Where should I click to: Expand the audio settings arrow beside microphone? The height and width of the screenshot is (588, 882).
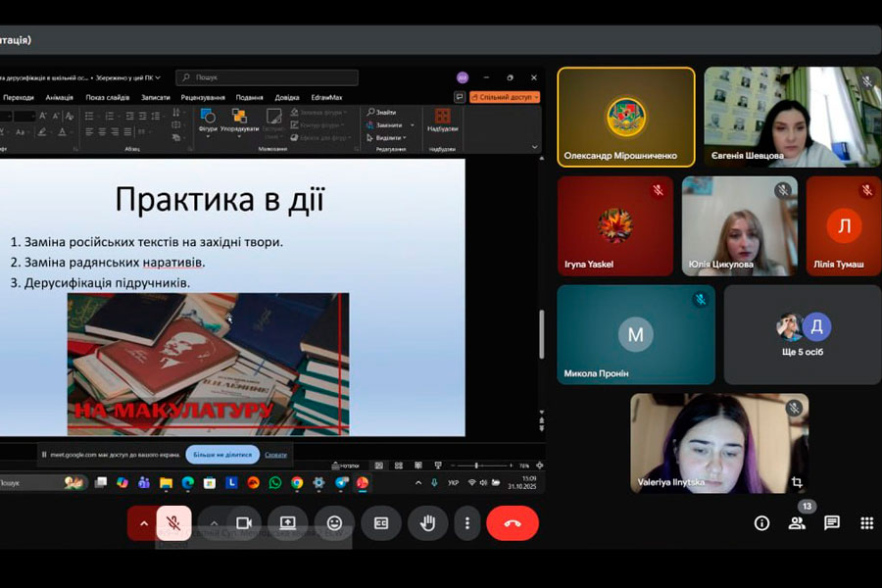pyautogui.click(x=143, y=523)
